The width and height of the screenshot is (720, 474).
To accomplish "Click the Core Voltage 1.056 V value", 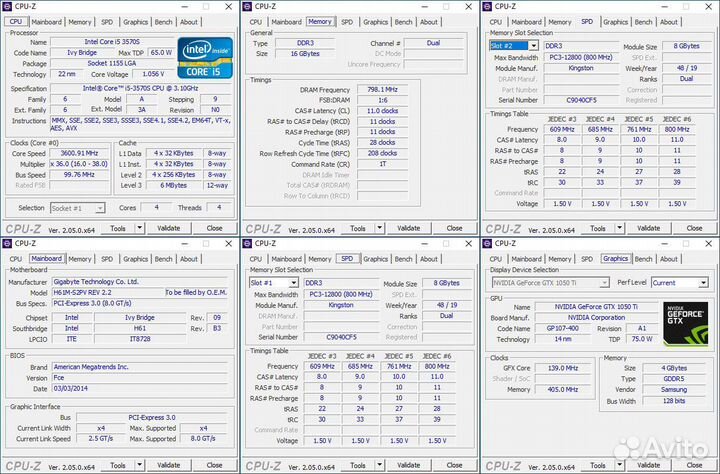I will point(153,74).
